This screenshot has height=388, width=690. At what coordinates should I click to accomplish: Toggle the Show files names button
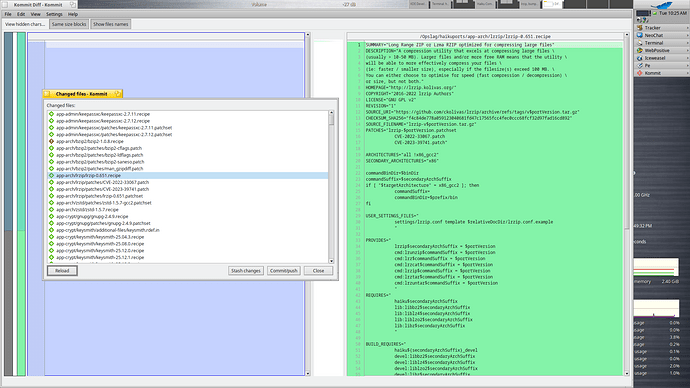click(110, 24)
